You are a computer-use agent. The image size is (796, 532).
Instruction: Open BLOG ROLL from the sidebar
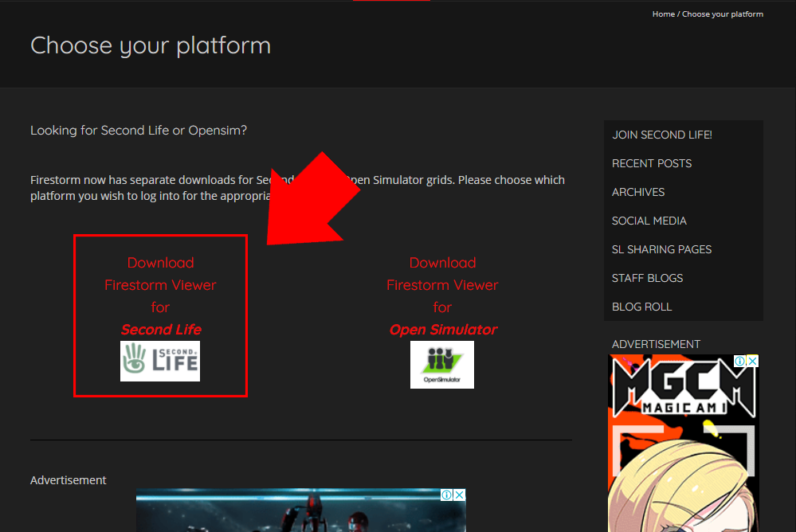tap(641, 307)
